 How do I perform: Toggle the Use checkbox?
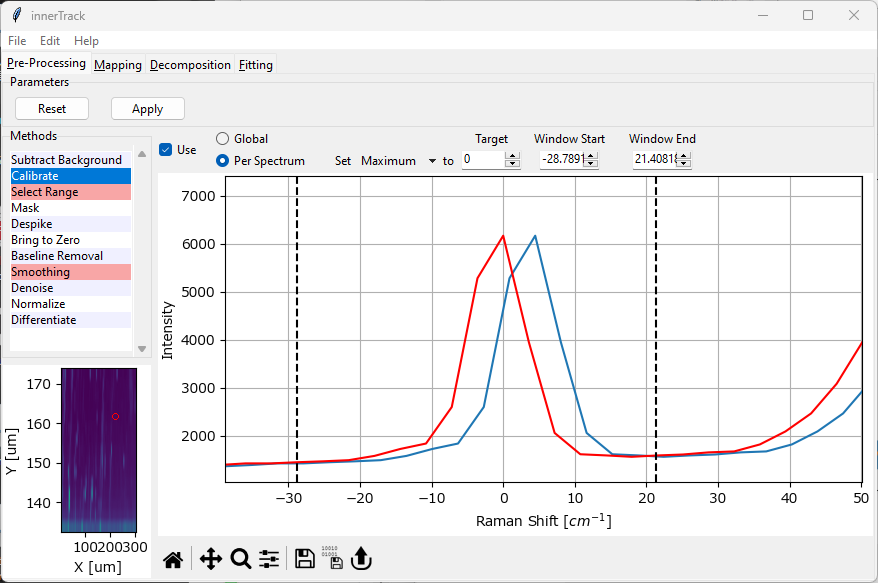point(166,150)
